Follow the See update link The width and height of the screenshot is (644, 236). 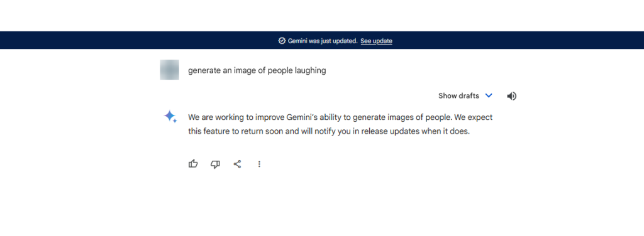tap(376, 41)
